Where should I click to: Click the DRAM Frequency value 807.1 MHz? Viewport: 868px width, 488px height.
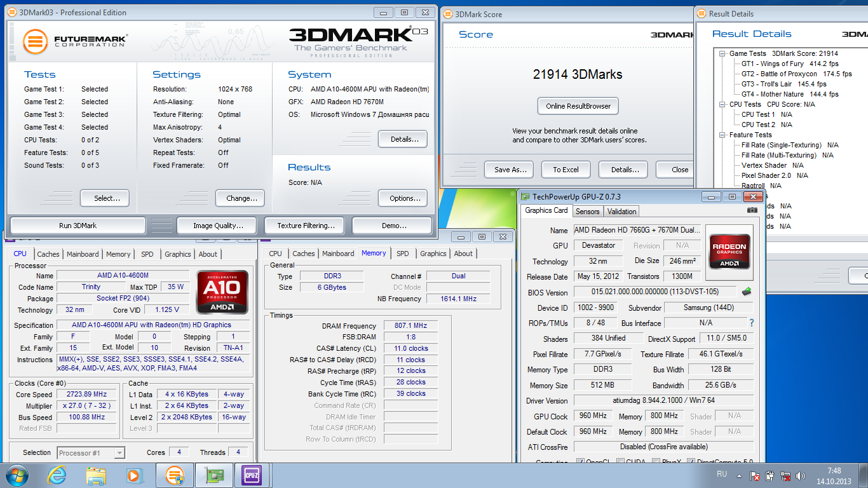[410, 325]
